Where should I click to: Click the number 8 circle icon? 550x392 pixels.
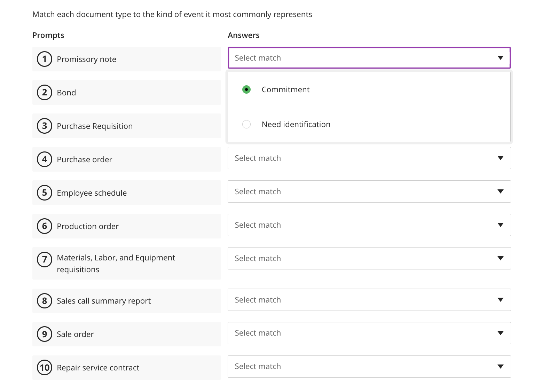45,301
